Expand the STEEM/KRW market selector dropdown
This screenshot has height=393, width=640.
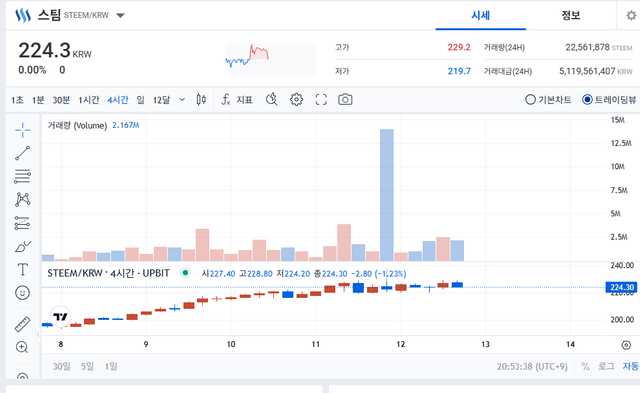point(120,16)
